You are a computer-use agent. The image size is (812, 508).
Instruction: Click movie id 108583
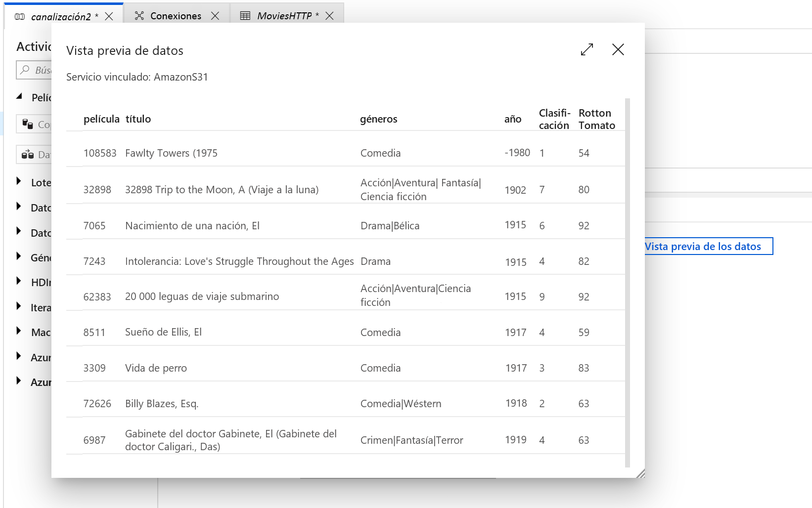pos(100,153)
